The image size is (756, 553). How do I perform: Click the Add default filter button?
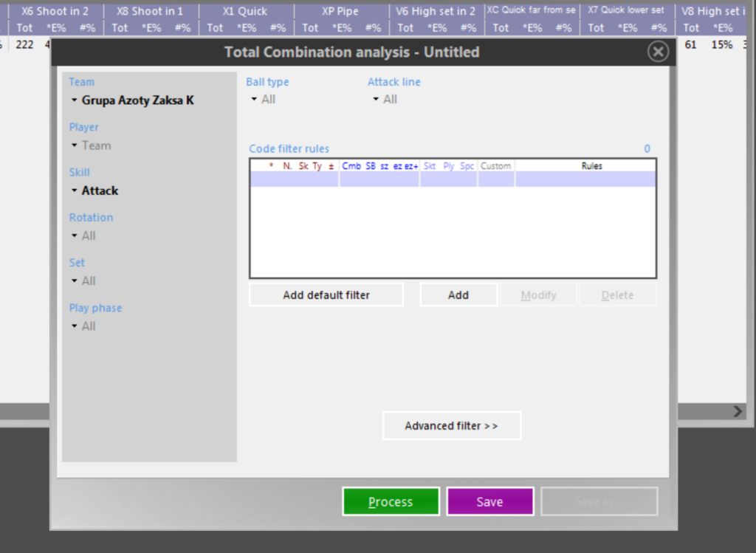coord(326,295)
